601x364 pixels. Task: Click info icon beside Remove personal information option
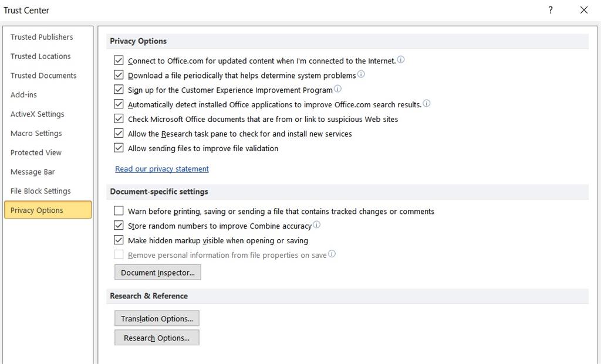coord(332,254)
